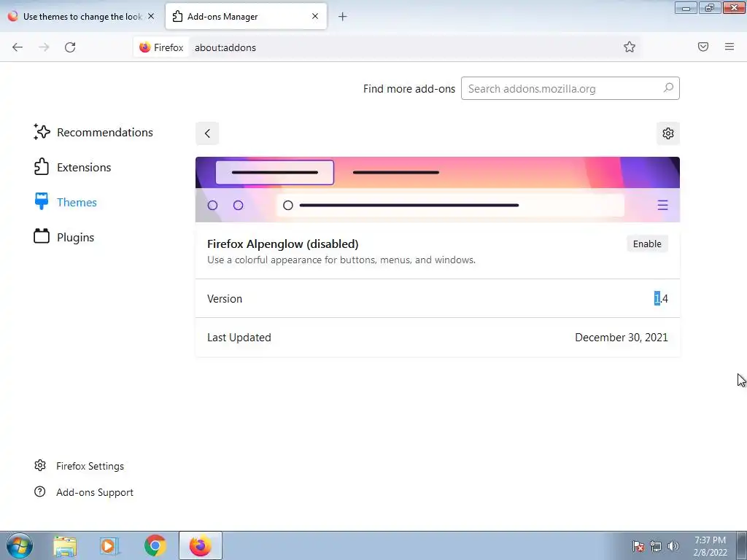The height and width of the screenshot is (560, 747).
Task: Open the taskbar clock showing 7:37 PM
Action: (x=710, y=546)
